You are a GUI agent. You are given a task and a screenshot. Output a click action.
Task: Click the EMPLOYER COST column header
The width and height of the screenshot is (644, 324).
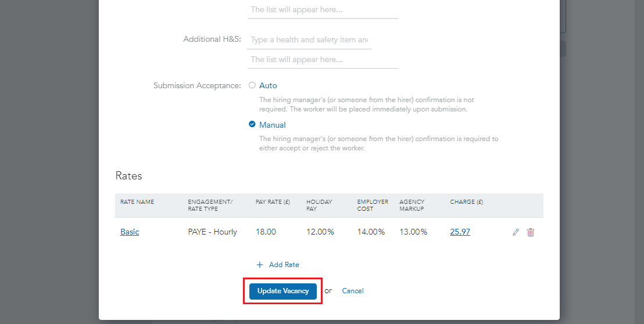coord(373,205)
